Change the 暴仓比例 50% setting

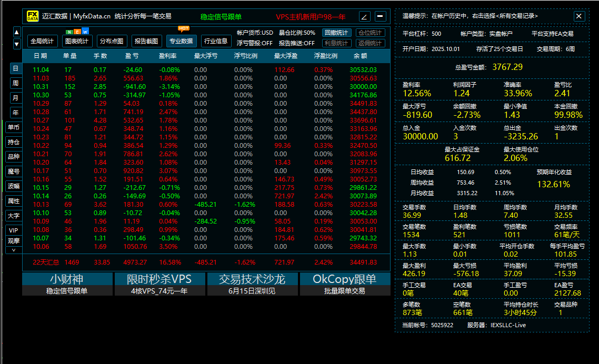(297, 33)
